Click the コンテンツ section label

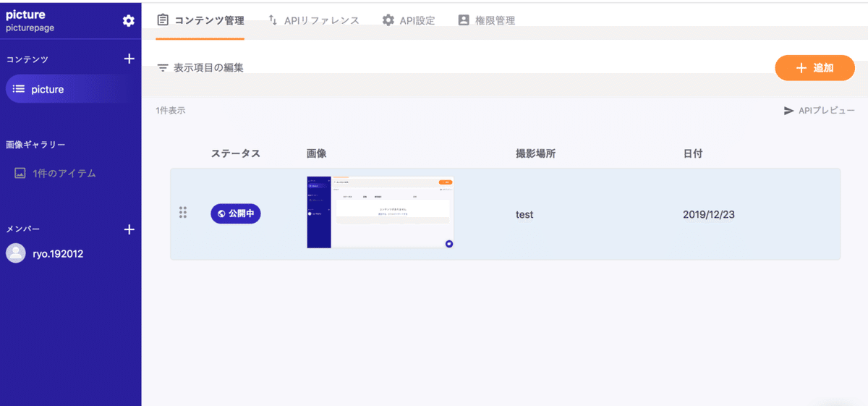pos(27,59)
